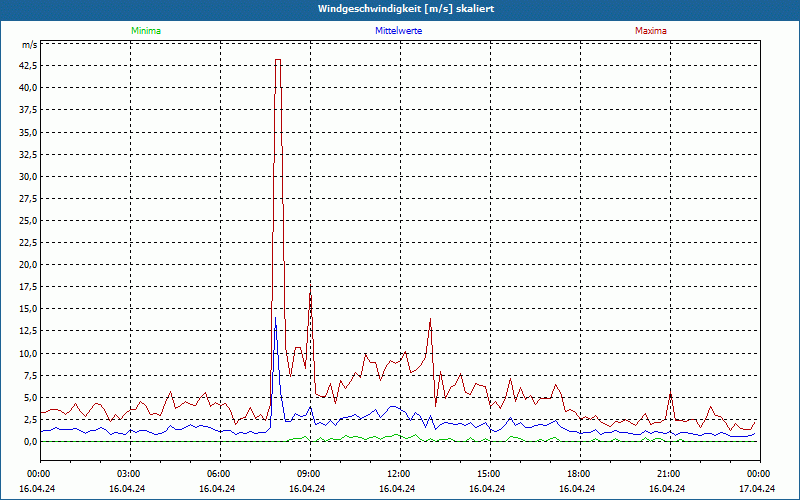Click the 00:00 label above 17.04.24
Viewport: 800px width, 500px height.
click(x=760, y=474)
